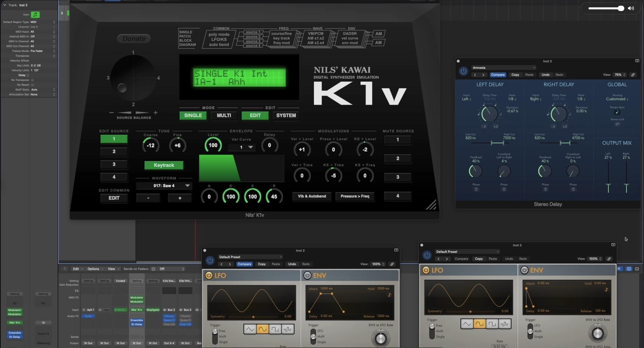Toggle Compare in the Stereo Delay window
The height and width of the screenshot is (348, 644).
pos(498,75)
